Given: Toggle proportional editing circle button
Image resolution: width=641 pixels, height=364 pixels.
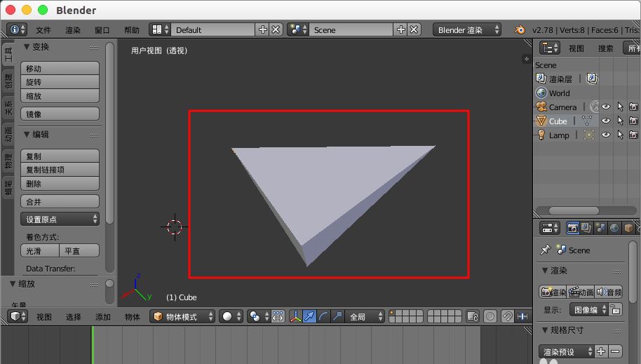Looking at the screenshot, I should (x=490, y=316).
